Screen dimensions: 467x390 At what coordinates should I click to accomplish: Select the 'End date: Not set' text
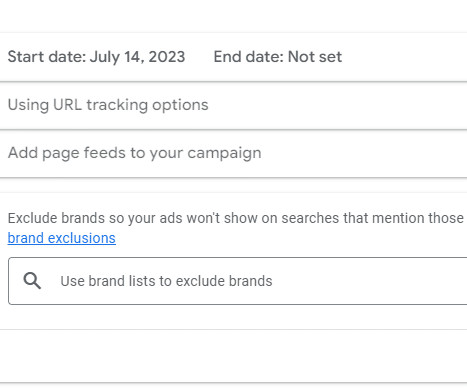click(x=278, y=57)
